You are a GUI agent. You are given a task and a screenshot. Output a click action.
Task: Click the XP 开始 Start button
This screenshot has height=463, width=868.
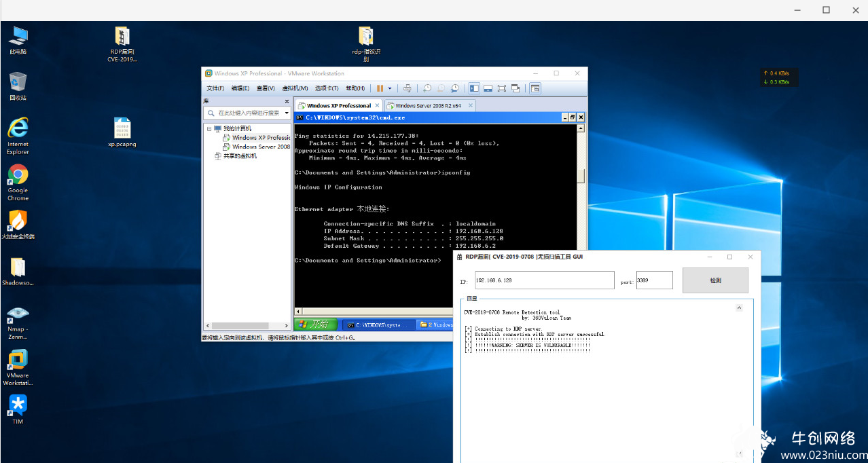pyautogui.click(x=316, y=325)
